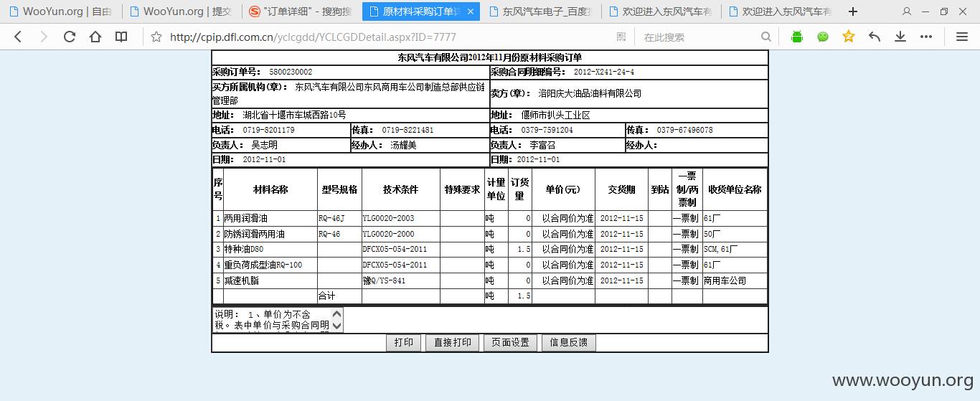Screen dimensions: 980x401
Task: Switch to "订单详细" 搜狗搜 tab
Action: 301,11
